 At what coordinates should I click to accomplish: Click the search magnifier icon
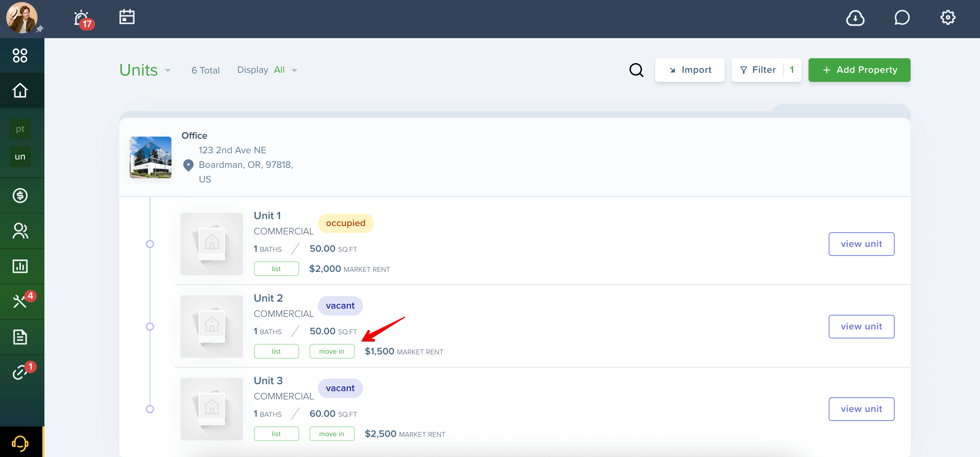[636, 70]
